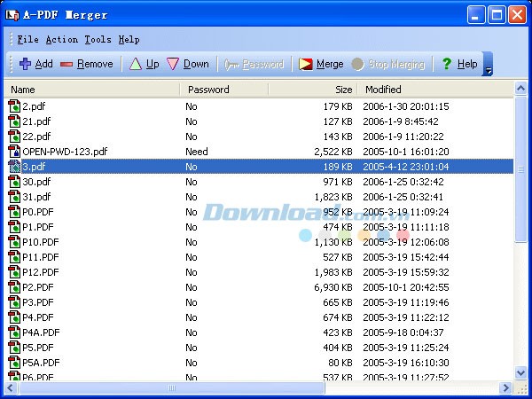Click the Remove red minus icon
The image size is (532, 399).
click(x=66, y=64)
